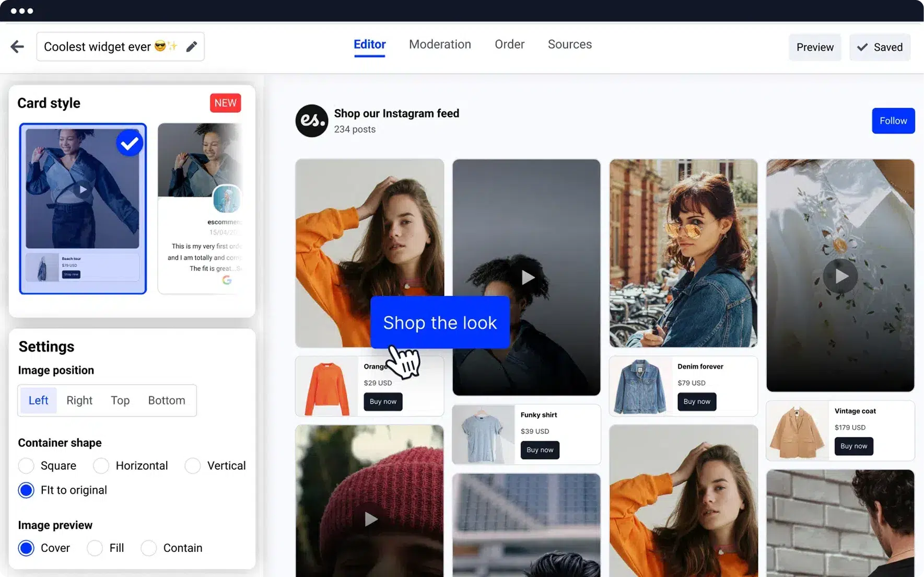924x577 pixels.
Task: Click the three-dot window menu icon
Action: pyautogui.click(x=22, y=11)
